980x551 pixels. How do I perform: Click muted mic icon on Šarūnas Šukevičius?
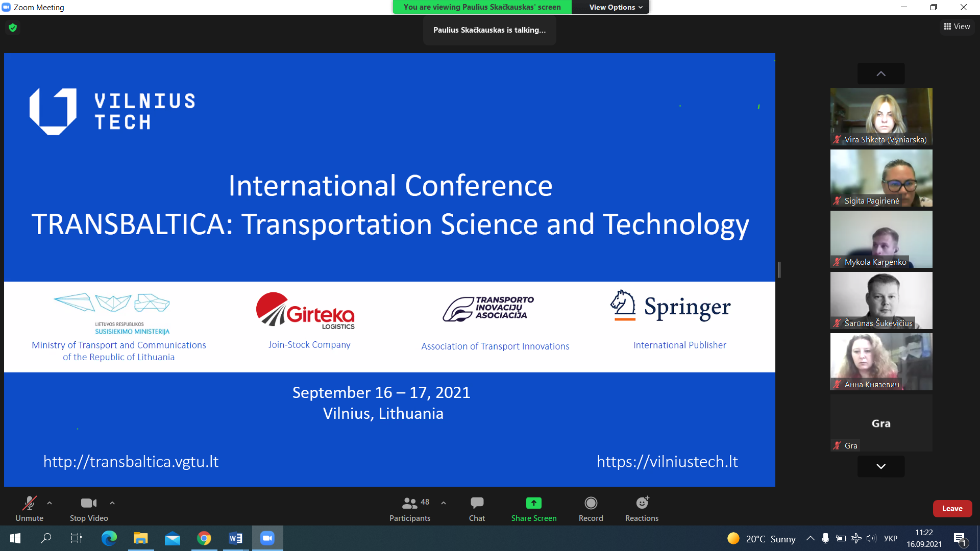click(x=837, y=323)
